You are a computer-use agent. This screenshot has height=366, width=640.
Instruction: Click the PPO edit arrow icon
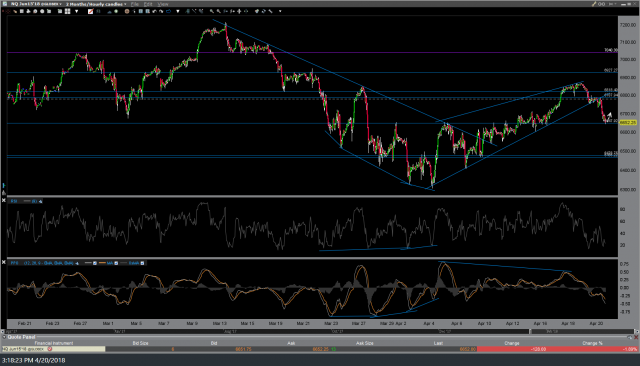(x=77, y=263)
